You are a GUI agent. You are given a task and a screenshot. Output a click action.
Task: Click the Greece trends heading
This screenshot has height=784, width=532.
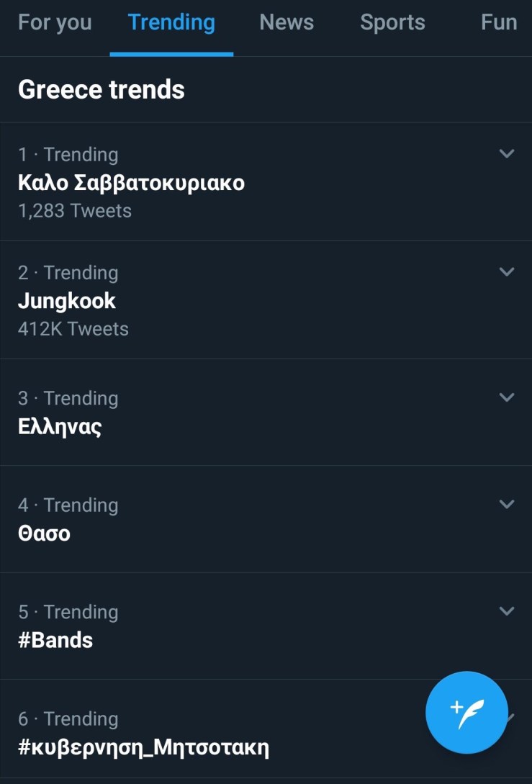coord(102,89)
